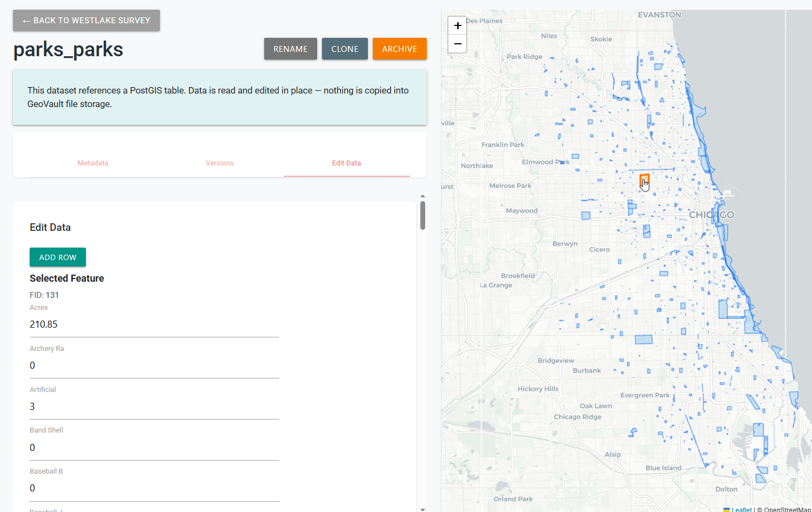Click the edit panel scrollbar thumb
Viewport: 812px width, 512px height.
pyautogui.click(x=422, y=215)
